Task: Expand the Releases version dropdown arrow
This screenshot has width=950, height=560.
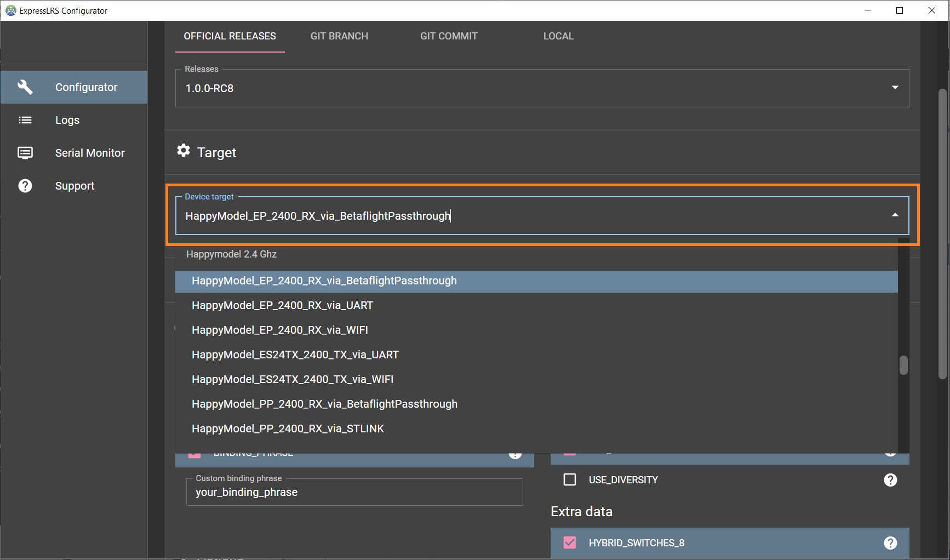Action: (x=895, y=88)
